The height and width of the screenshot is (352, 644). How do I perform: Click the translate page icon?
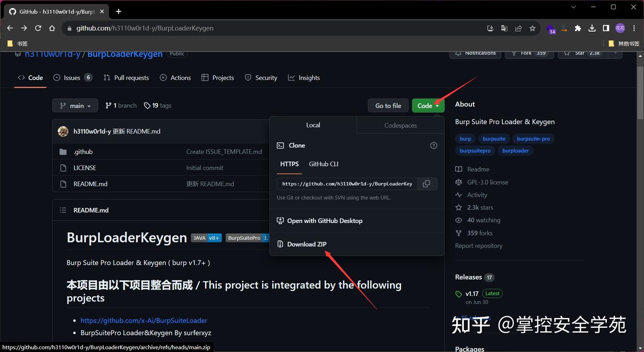[x=504, y=28]
